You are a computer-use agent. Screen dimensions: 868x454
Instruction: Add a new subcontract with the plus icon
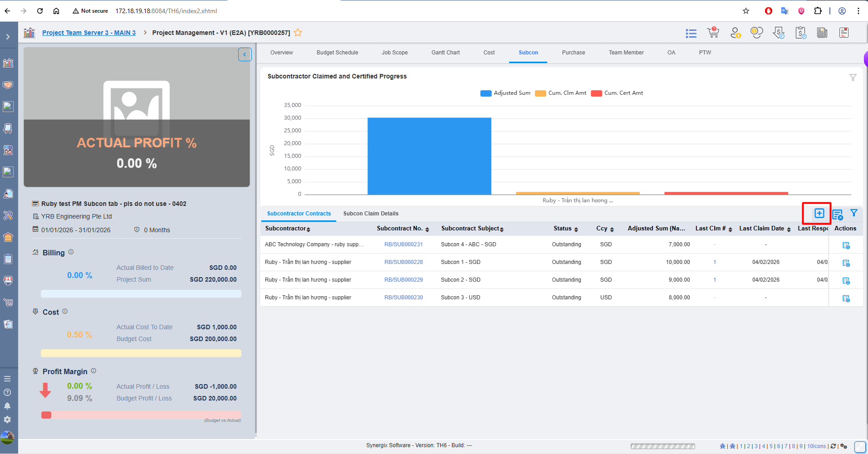819,213
